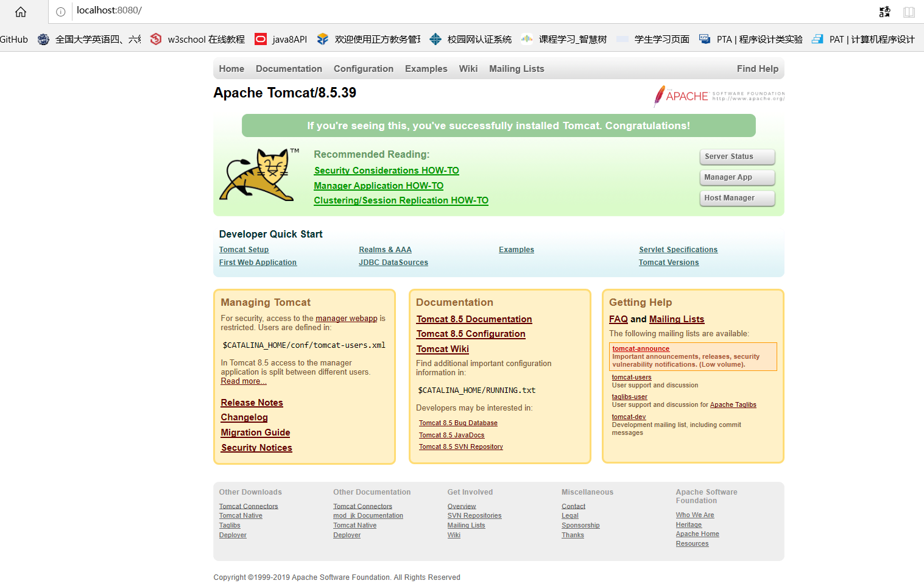This screenshot has height=586, width=924.
Task: Open the Documentation nav item
Action: pyautogui.click(x=289, y=69)
